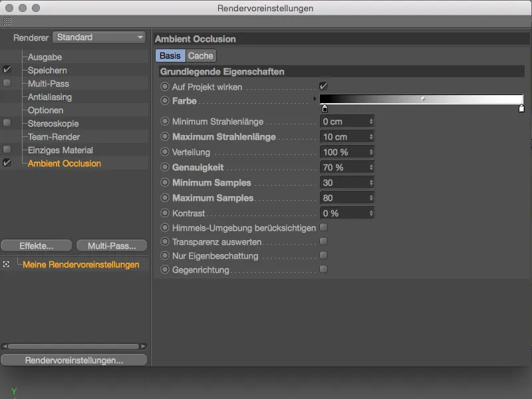Click left arrow of the horizontal scrollbar
This screenshot has height=399, width=532.
coord(5,346)
